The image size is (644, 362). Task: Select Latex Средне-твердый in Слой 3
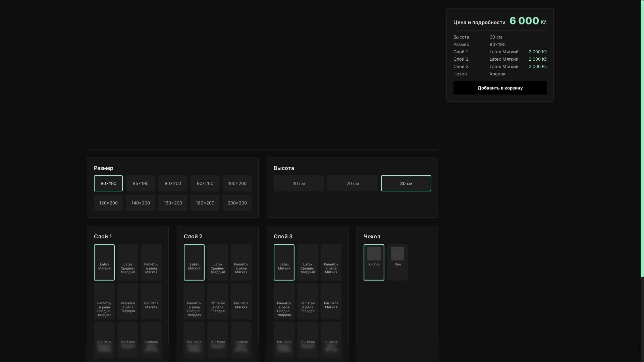(308, 262)
